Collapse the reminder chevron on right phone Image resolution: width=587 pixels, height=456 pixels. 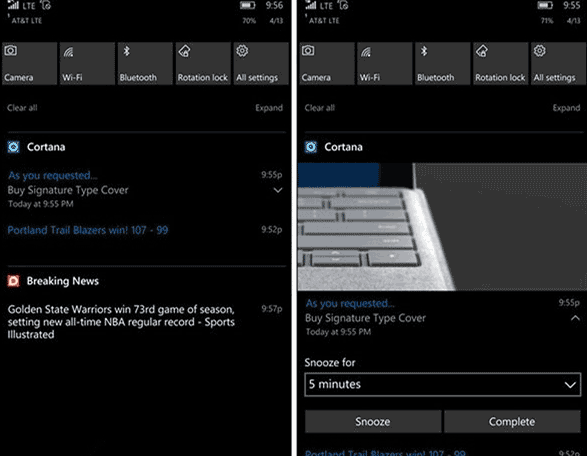[575, 318]
